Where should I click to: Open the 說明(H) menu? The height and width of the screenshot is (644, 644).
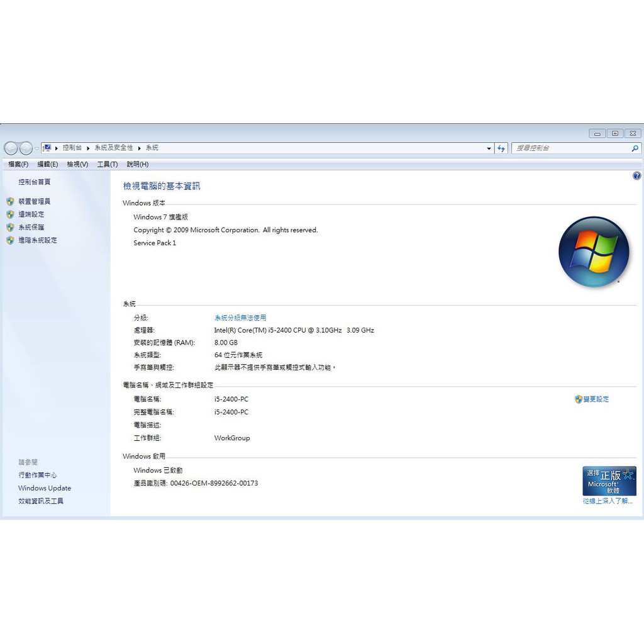click(138, 164)
